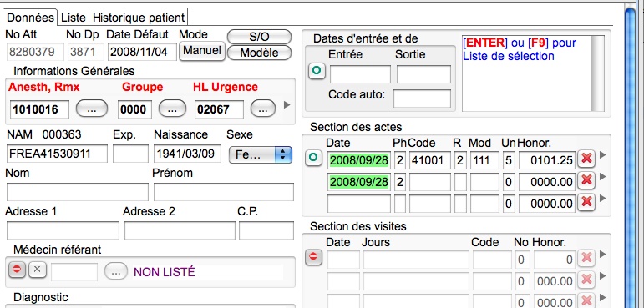Image resolution: width=644 pixels, height=308 pixels.
Task: Delete third visit row
Action: pos(586,300)
